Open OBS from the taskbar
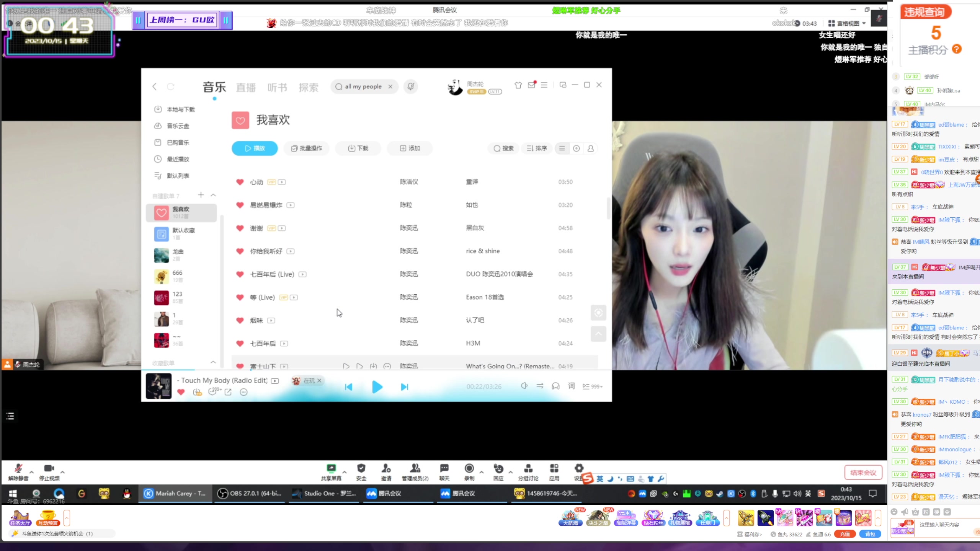Screen dimensions: 980x551 (249, 494)
